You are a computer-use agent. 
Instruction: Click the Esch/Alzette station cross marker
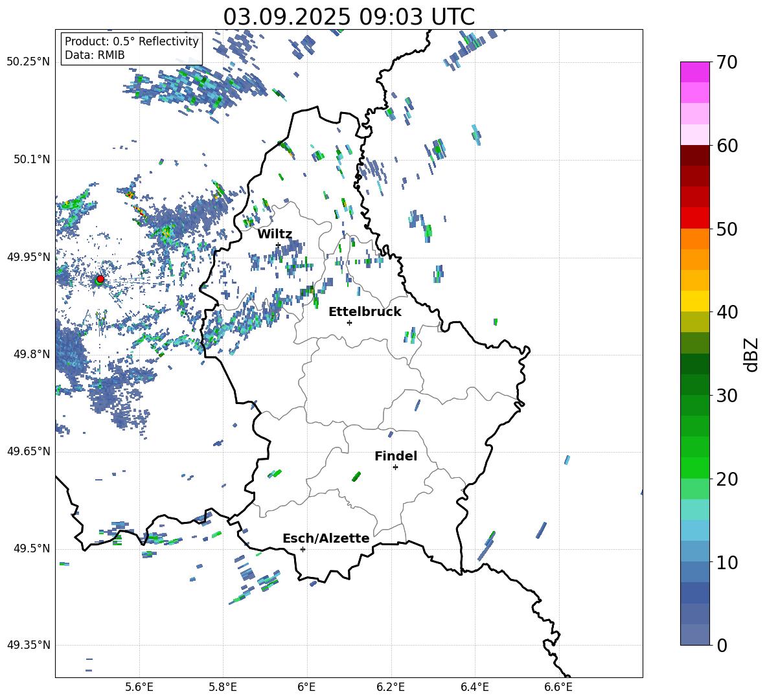tap(303, 549)
